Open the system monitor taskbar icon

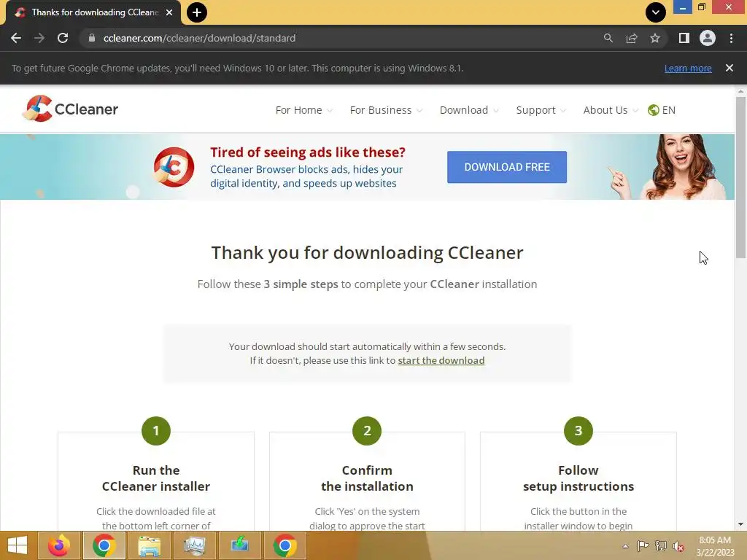[x=194, y=545]
